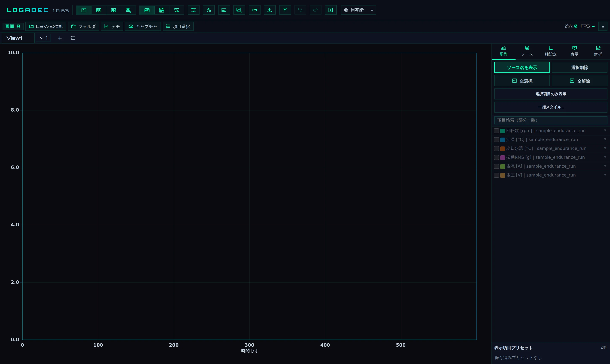This screenshot has height=364, width=610.
Task: Open the sliders settings icon
Action: (x=193, y=10)
